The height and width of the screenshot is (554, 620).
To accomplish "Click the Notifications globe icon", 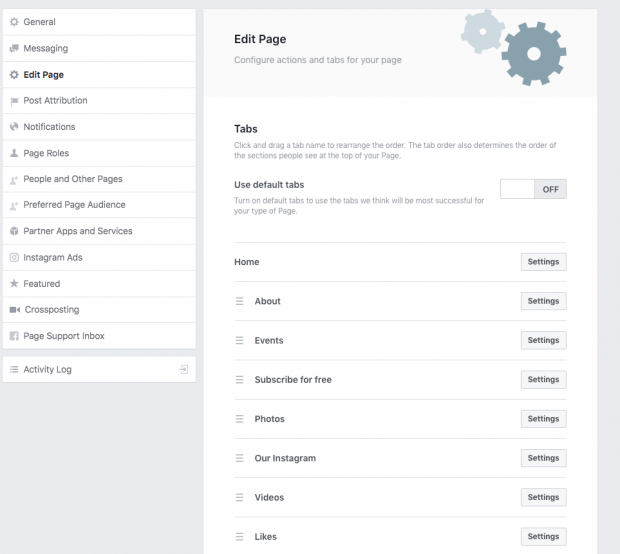I will point(14,127).
